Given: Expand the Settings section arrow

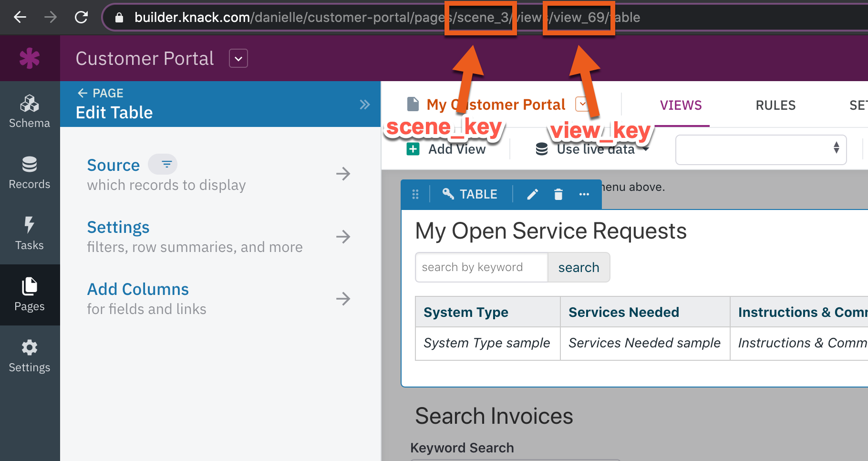Looking at the screenshot, I should 343,237.
